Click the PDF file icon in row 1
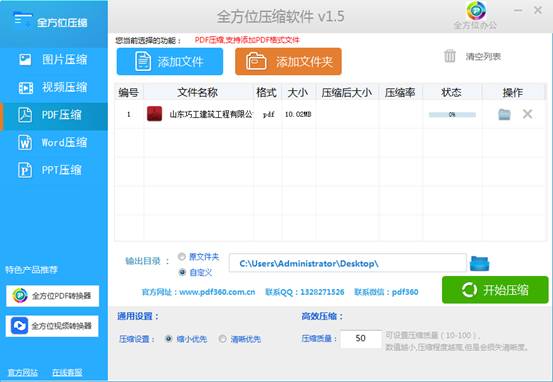The image size is (553, 382). click(x=154, y=114)
